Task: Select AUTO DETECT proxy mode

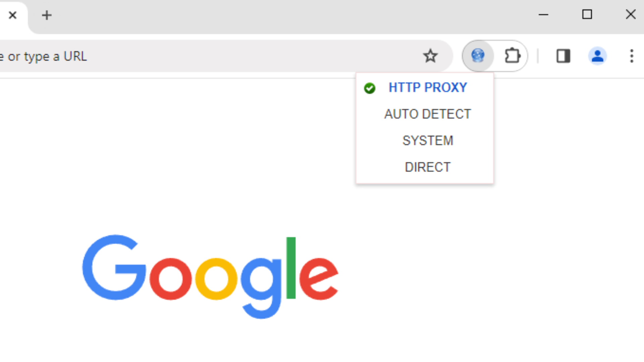Action: point(427,114)
